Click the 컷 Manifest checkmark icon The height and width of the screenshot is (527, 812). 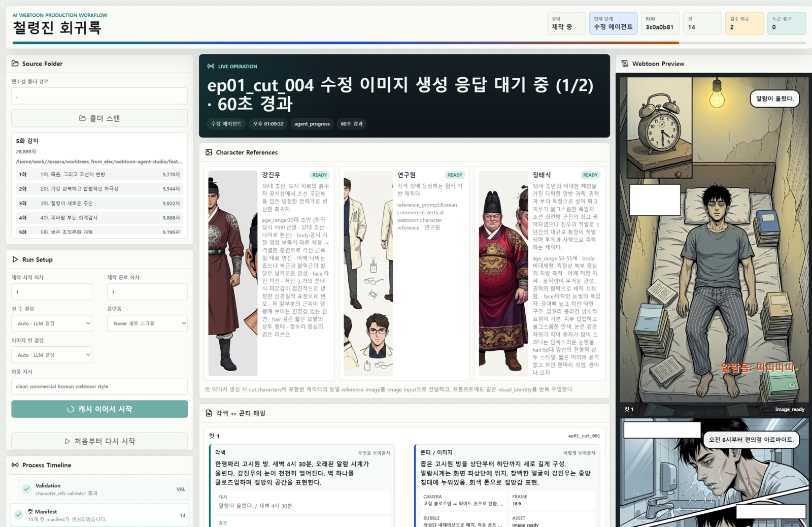coord(18,515)
